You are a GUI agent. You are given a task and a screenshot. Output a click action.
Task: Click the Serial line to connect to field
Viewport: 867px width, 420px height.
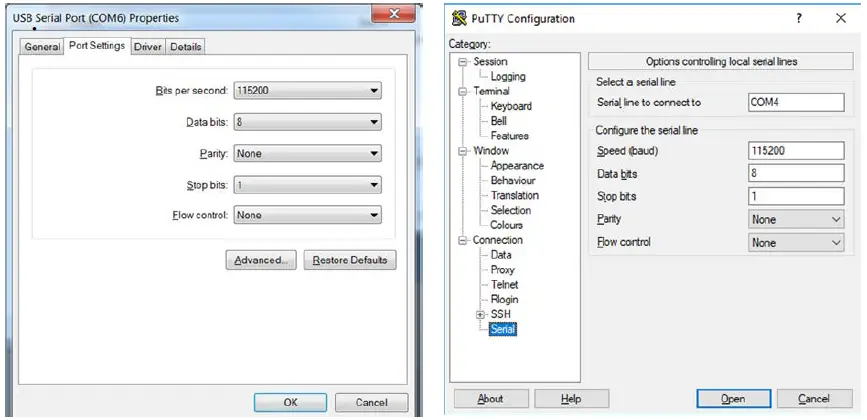point(796,102)
